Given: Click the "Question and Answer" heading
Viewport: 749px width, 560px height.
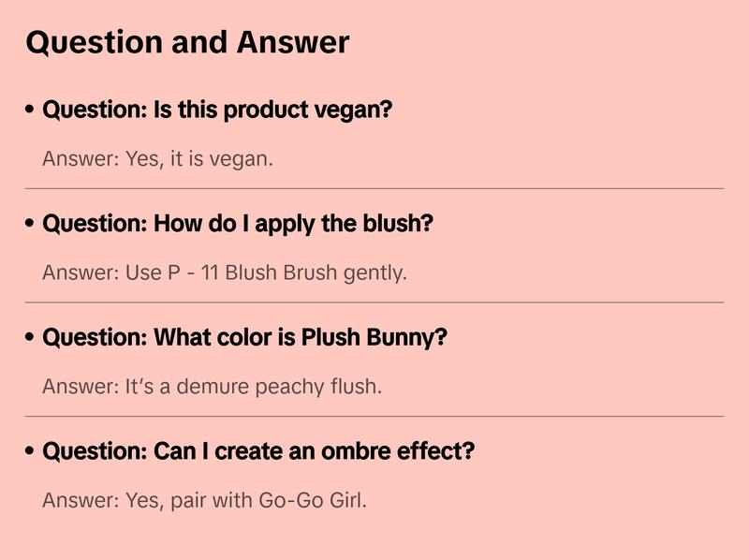Looking at the screenshot, I should click(187, 42).
